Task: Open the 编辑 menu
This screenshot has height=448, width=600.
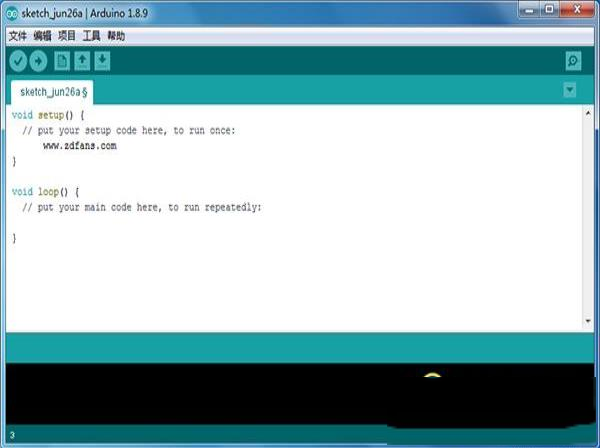Action: pyautogui.click(x=42, y=36)
